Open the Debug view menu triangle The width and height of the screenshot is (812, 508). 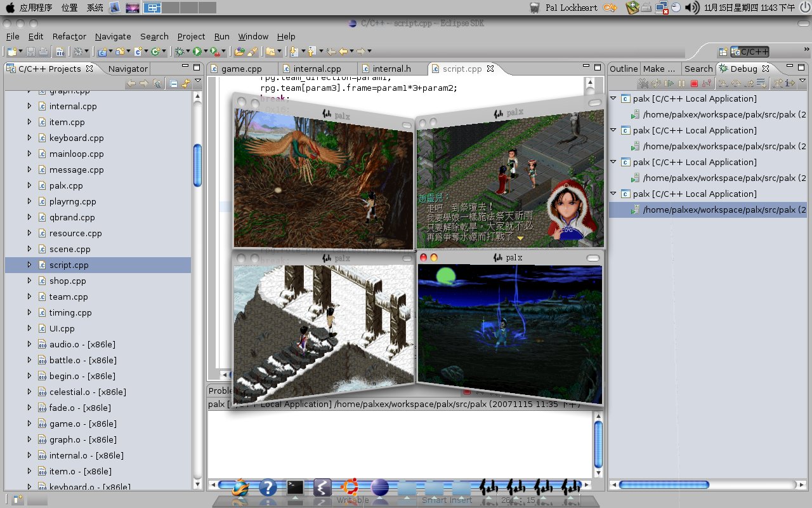pyautogui.click(x=802, y=81)
